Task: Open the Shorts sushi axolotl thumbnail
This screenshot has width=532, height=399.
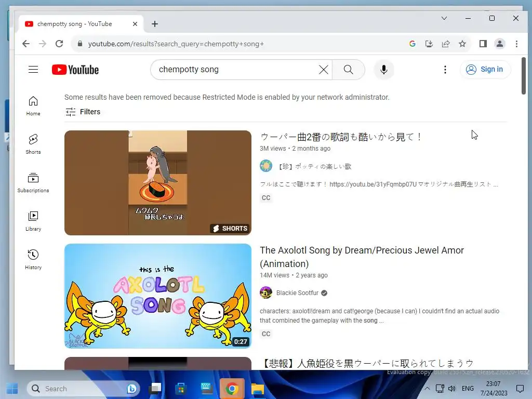Action: 158,182
